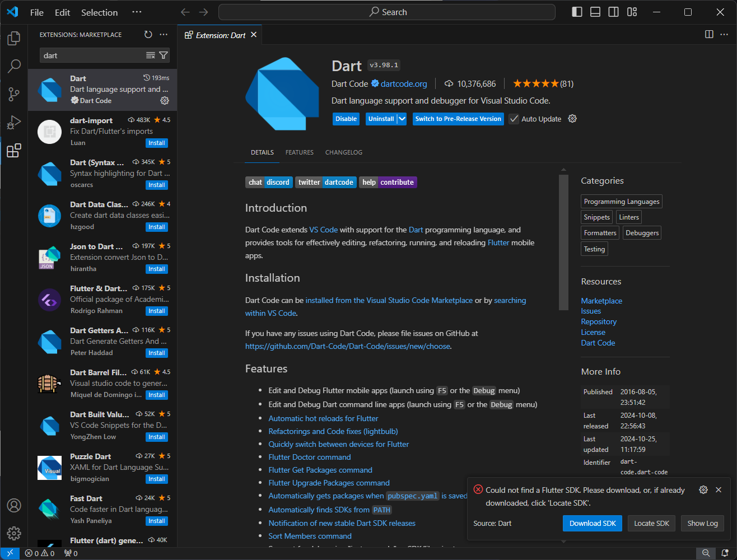The height and width of the screenshot is (560, 737).
Task: Install the Puzzle Dart extension
Action: click(x=157, y=479)
